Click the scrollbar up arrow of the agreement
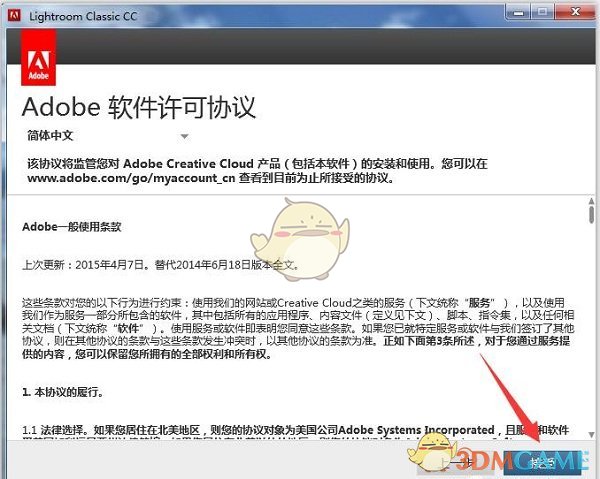This screenshot has width=600, height=479. point(592,201)
